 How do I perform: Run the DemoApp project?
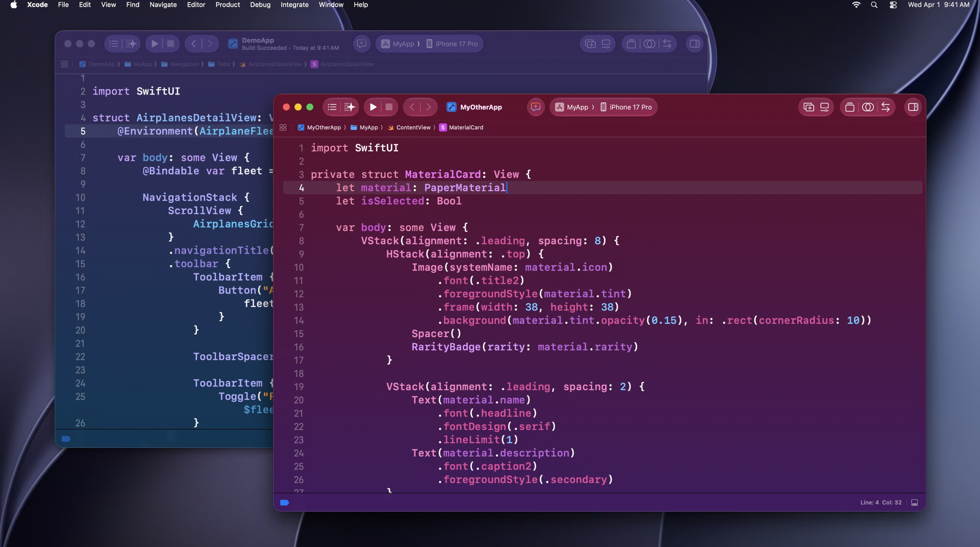click(154, 44)
